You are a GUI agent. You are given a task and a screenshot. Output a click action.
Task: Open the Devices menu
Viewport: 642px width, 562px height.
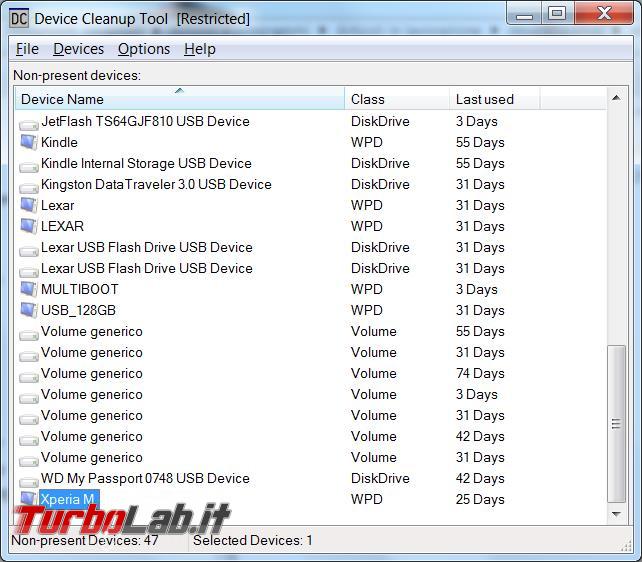pyautogui.click(x=78, y=49)
